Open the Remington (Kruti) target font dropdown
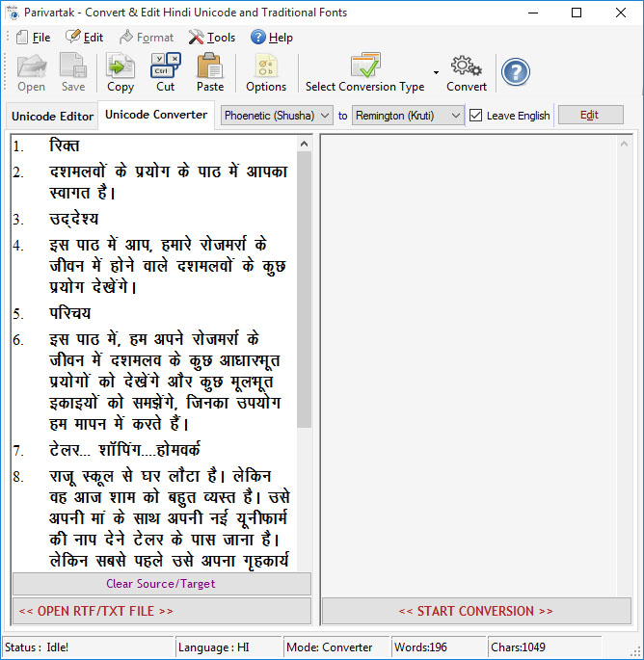 408,116
